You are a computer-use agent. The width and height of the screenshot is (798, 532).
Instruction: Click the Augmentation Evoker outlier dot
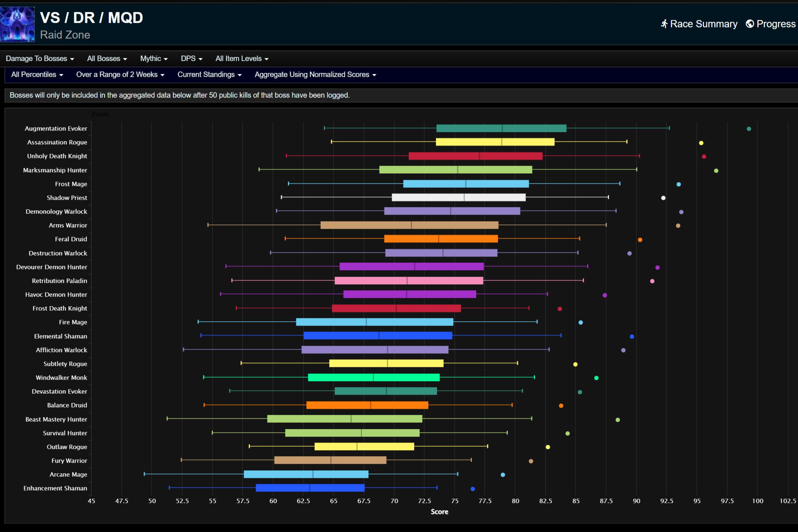click(x=749, y=129)
